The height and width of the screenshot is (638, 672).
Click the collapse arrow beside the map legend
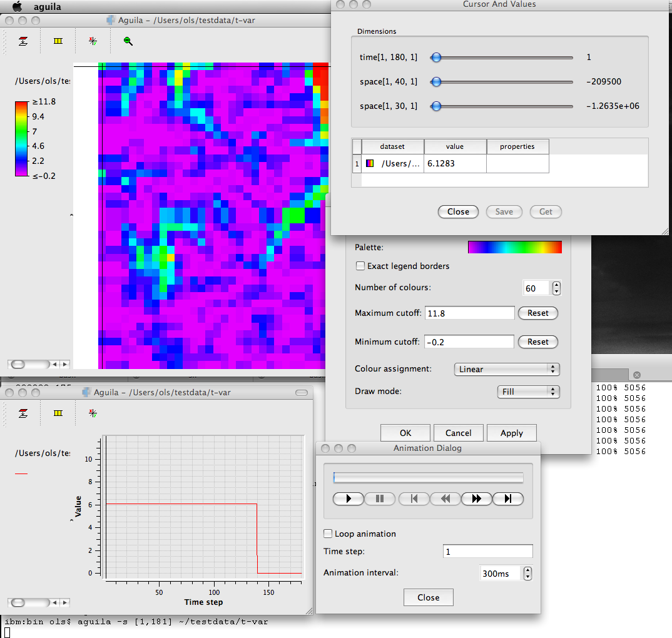tap(71, 215)
